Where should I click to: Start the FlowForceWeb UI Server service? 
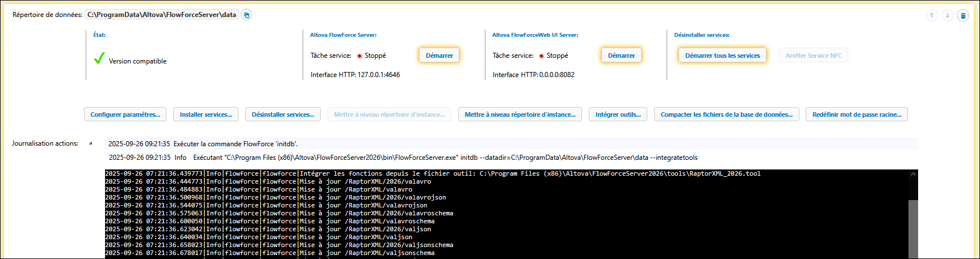(621, 56)
